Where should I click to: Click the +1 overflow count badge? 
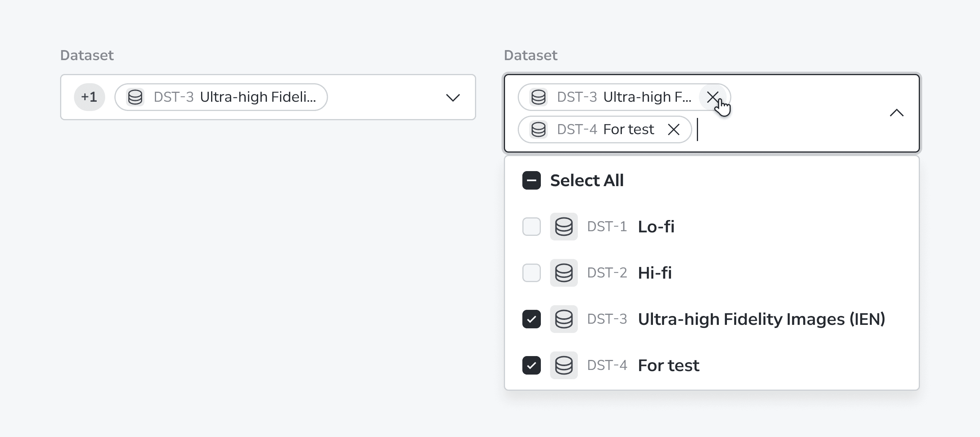click(89, 97)
